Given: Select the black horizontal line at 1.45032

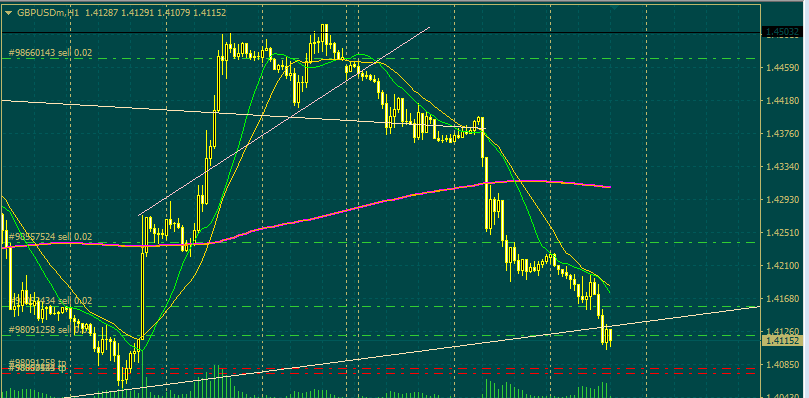Looking at the screenshot, I should point(381,33).
